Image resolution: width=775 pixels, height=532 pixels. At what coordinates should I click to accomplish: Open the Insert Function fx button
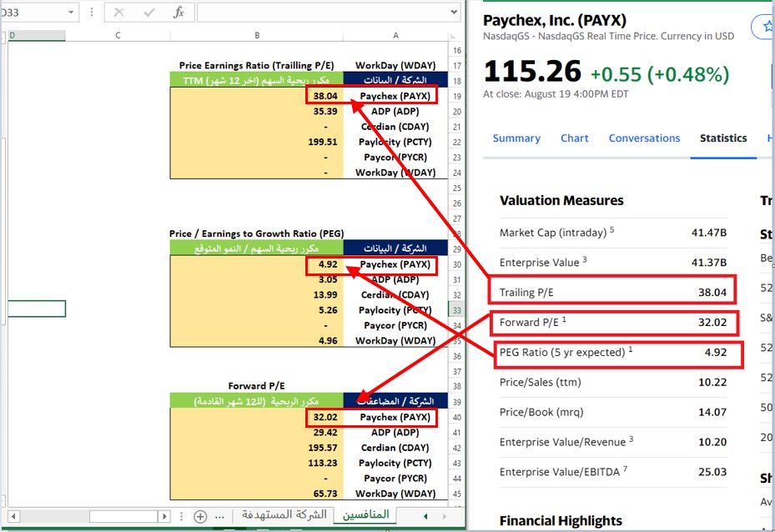pyautogui.click(x=179, y=13)
